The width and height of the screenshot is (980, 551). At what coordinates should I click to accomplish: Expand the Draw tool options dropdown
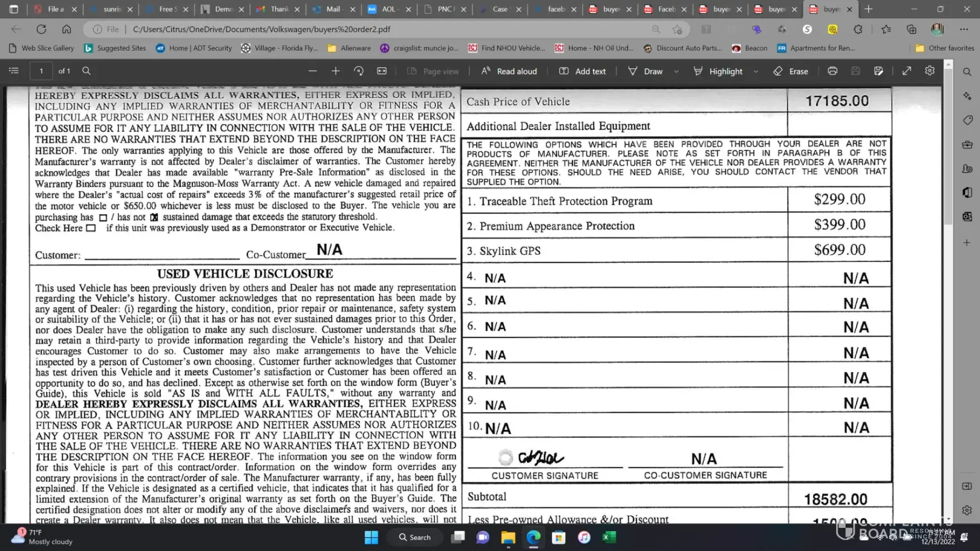click(x=676, y=72)
